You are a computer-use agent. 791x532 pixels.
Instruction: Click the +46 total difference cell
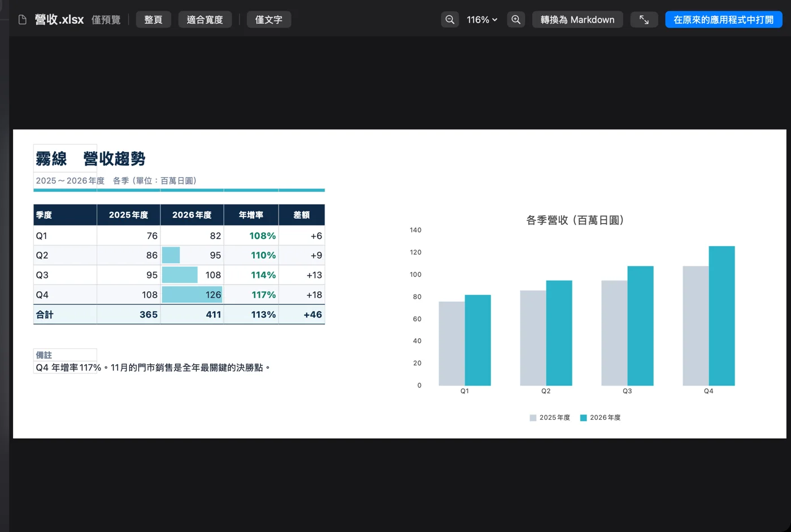pyautogui.click(x=302, y=315)
